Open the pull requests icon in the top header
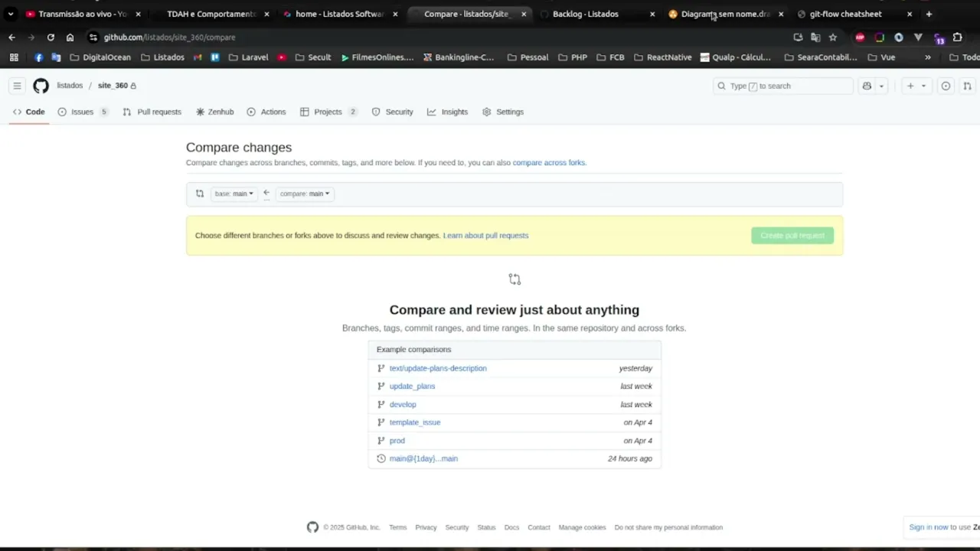The width and height of the screenshot is (980, 551). (x=967, y=86)
